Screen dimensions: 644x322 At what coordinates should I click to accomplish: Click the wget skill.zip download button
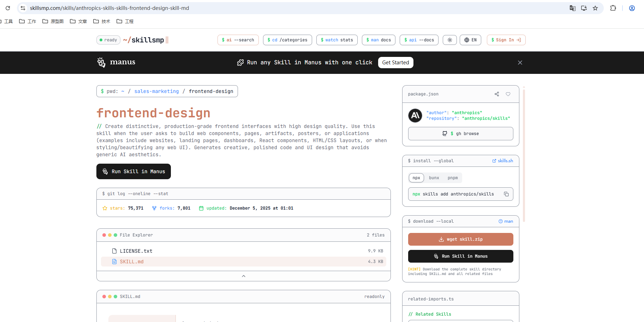(x=460, y=239)
